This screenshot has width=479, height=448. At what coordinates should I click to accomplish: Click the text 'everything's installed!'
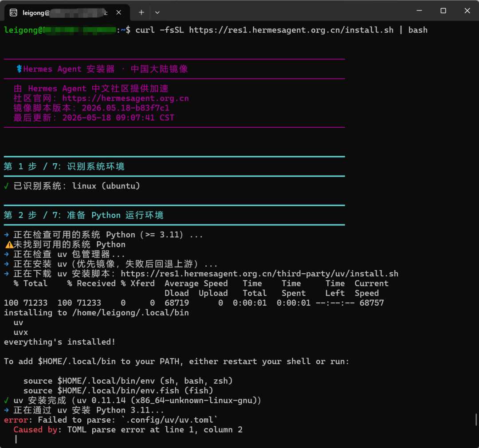coord(59,342)
